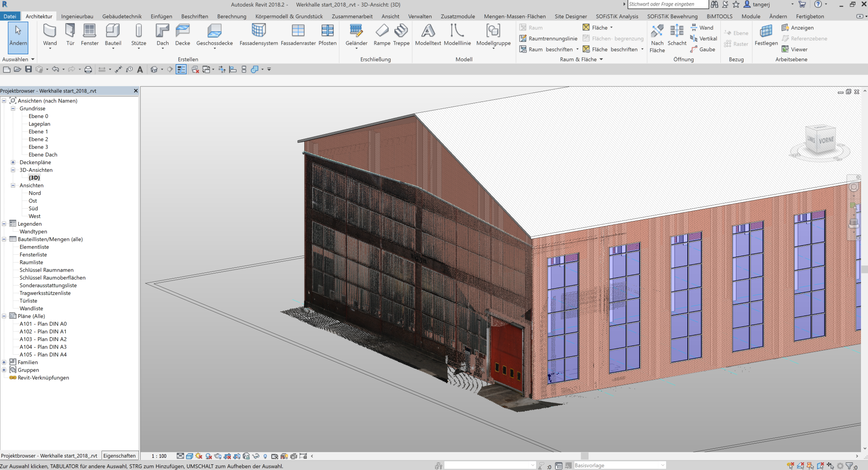This screenshot has height=470, width=868.
Task: Open the Fensterliste schedule
Action: pyautogui.click(x=33, y=254)
